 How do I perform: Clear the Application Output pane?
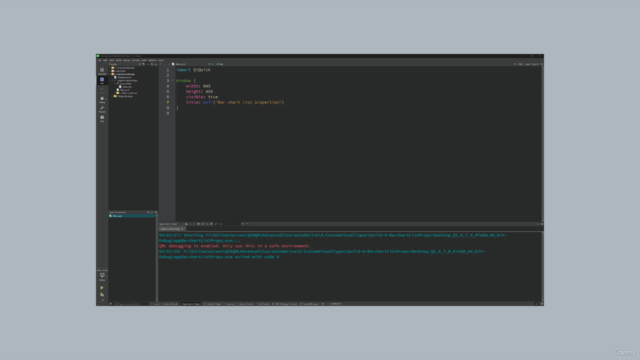[186, 224]
